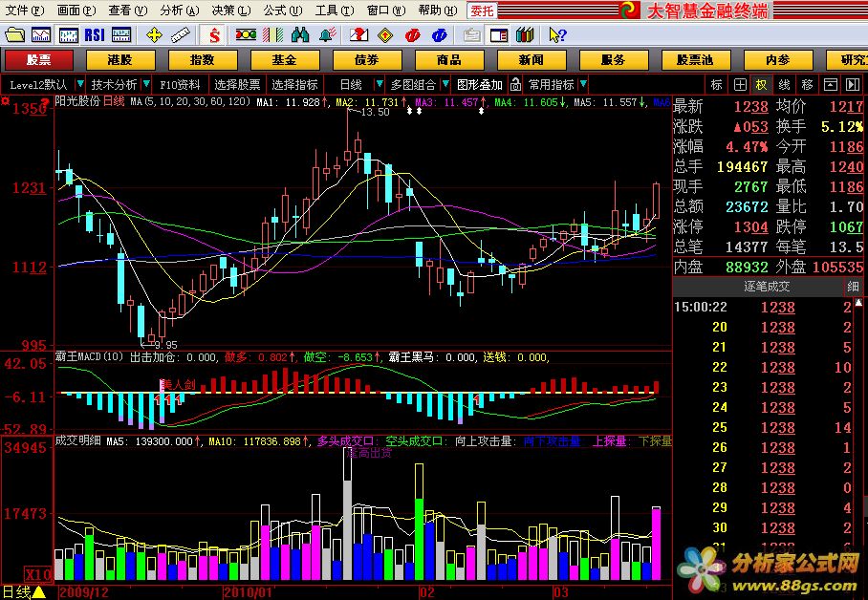Open the 画面(P) menu
This screenshot has width=868, height=600.
(76, 10)
